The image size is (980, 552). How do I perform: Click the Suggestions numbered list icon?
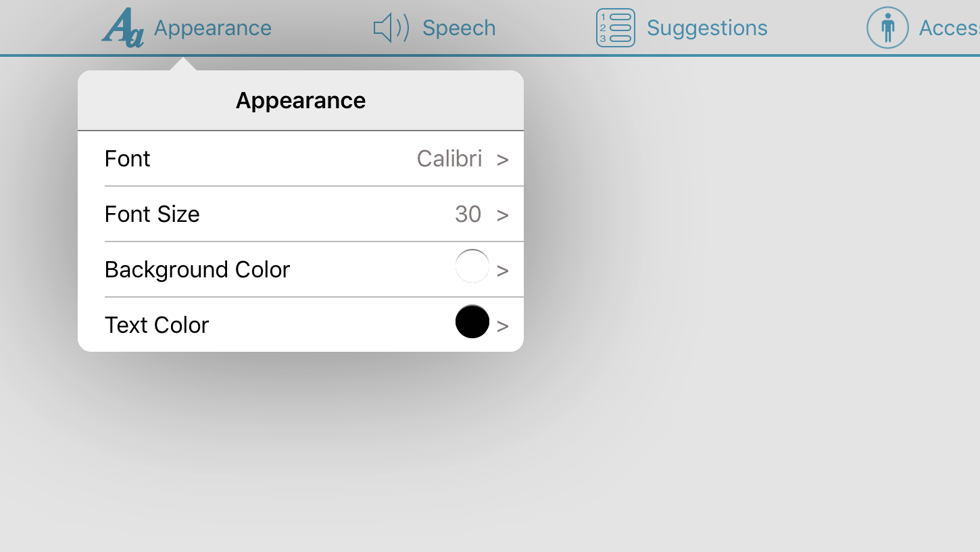point(615,28)
